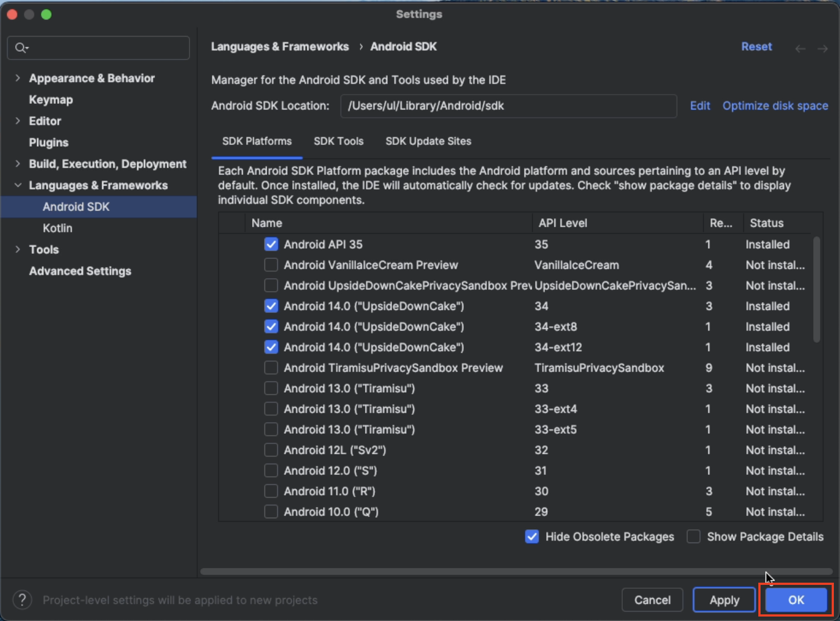Select Kotlin under Languages & Frameworks
840x621 pixels.
click(57, 228)
